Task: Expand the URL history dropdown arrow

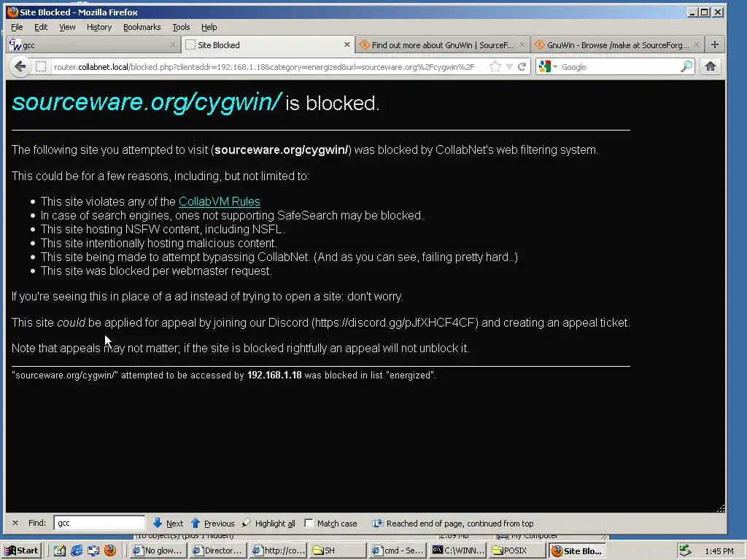Action: (509, 66)
